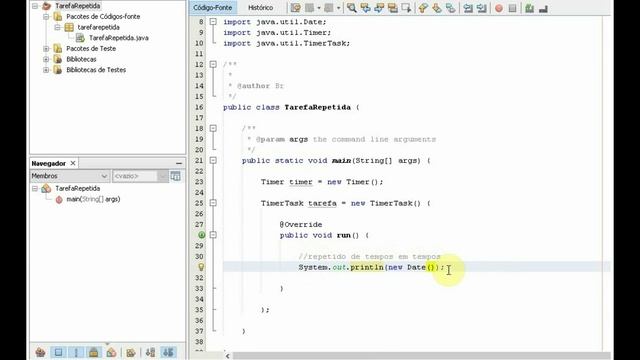The height and width of the screenshot is (360, 640).
Task: Click Find Previous Occurrence toolbar icon
Action: pyautogui.click(x=365, y=8)
